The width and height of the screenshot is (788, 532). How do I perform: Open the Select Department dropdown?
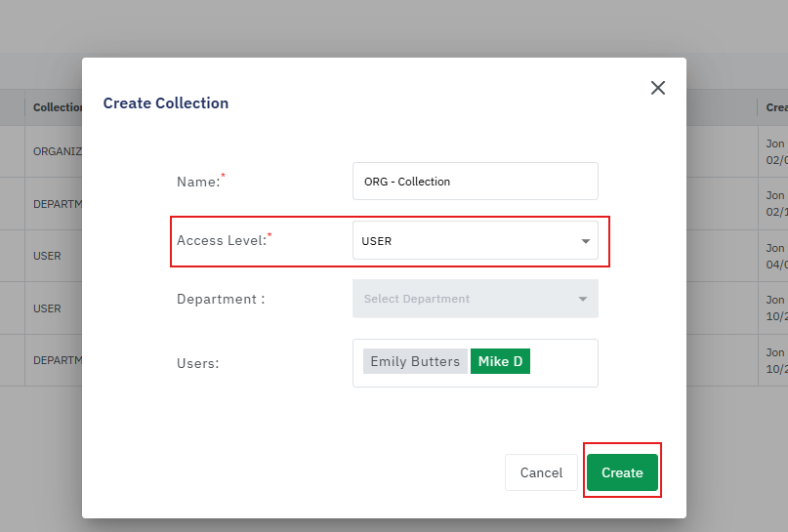(465, 299)
